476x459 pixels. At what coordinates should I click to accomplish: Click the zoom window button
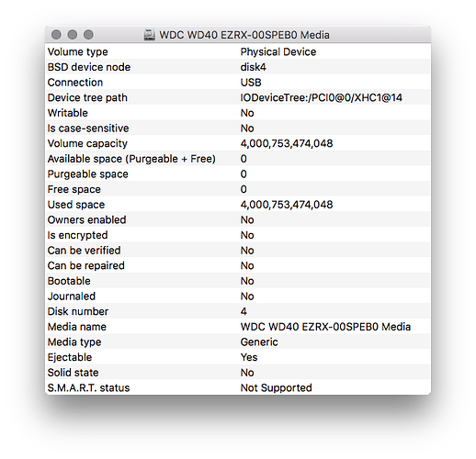click(88, 35)
